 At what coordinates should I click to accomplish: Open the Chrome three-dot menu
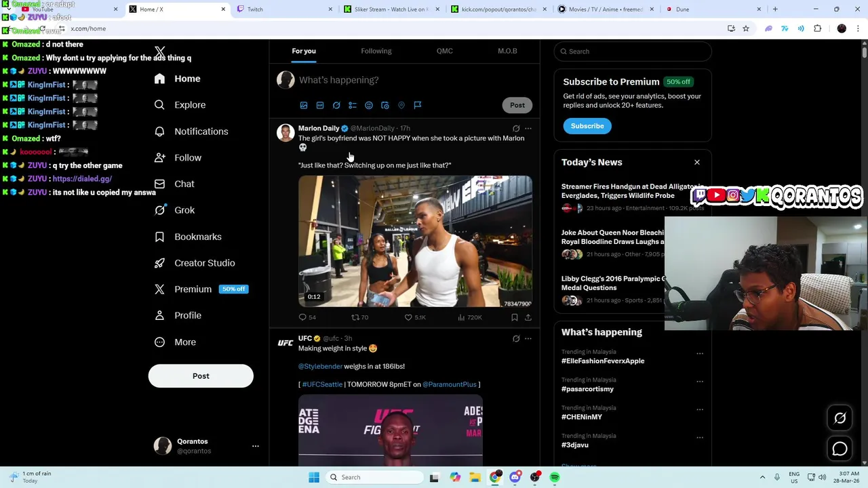[x=859, y=28]
